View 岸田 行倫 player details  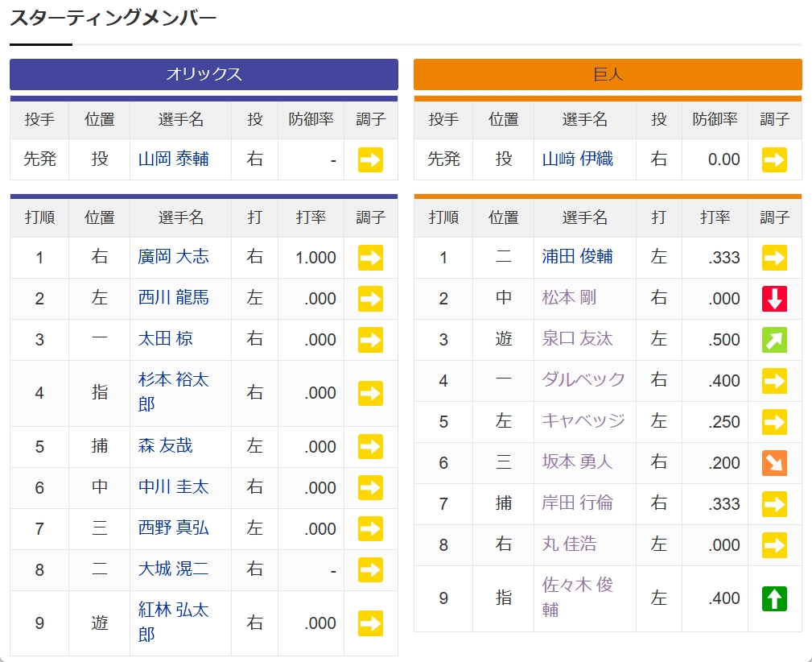click(x=577, y=503)
